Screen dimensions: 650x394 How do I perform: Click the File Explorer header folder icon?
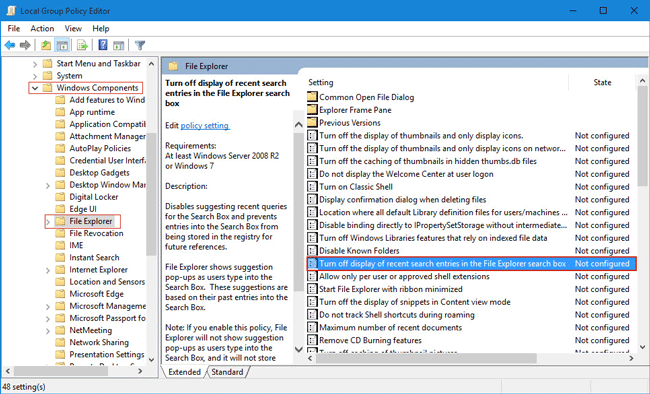(173, 66)
